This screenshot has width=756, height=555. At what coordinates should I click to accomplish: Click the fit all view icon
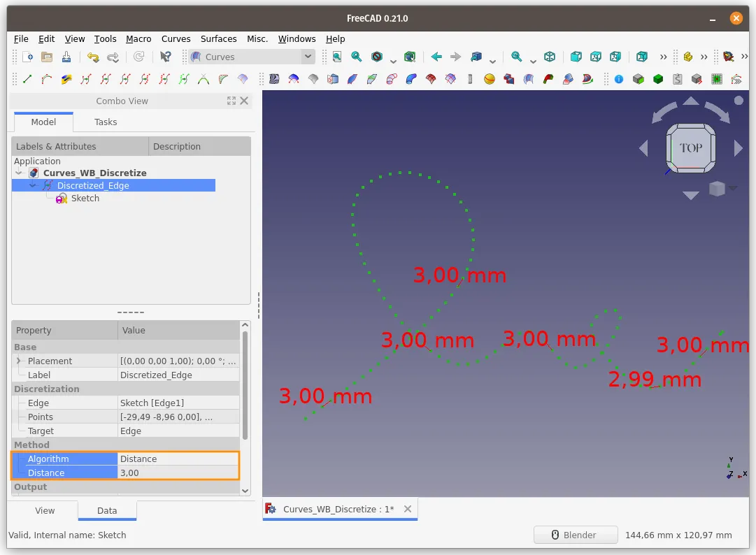[337, 57]
